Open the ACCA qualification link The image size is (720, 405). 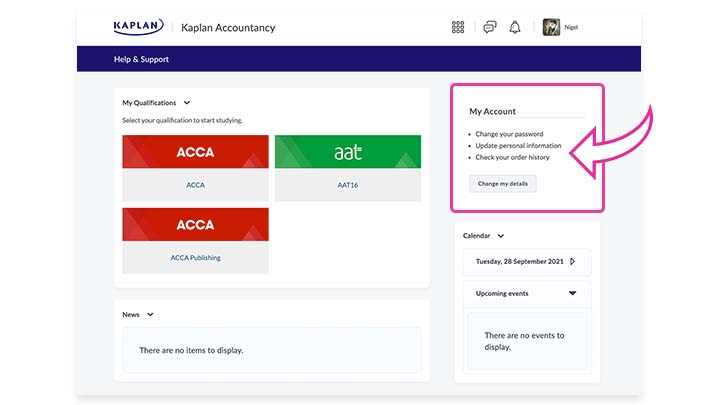pos(195,185)
